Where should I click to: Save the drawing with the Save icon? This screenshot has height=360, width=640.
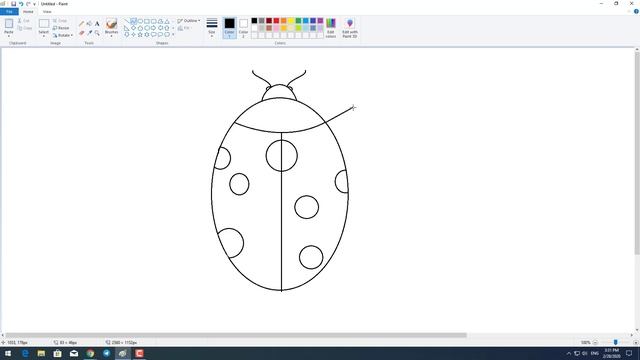[x=13, y=4]
